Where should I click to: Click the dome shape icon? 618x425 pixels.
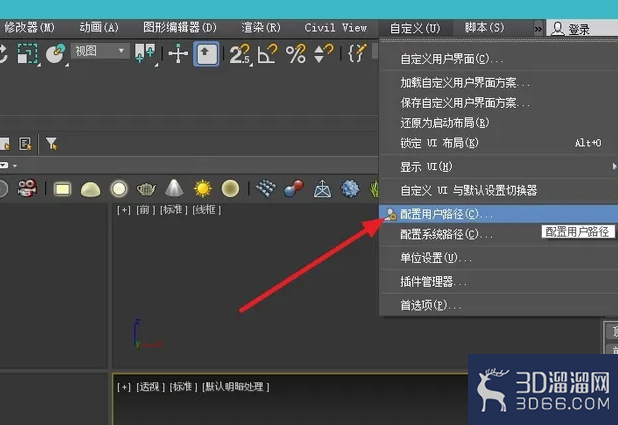90,189
